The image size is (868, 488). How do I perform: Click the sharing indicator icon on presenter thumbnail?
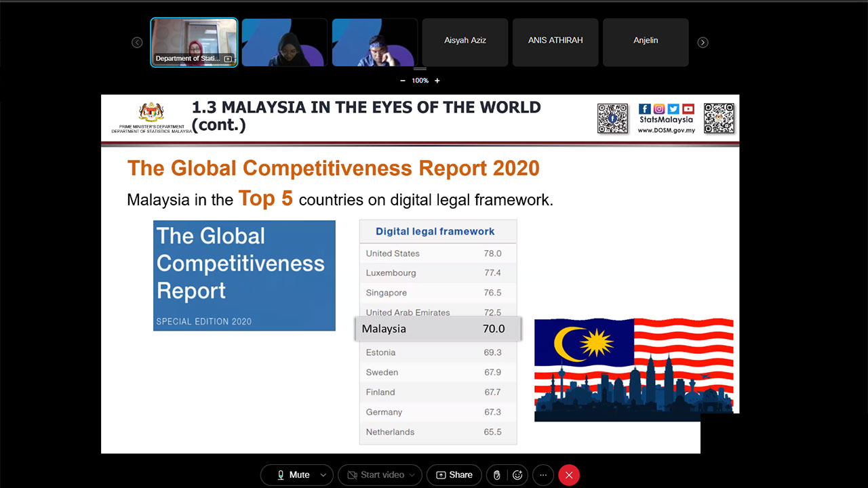click(228, 59)
